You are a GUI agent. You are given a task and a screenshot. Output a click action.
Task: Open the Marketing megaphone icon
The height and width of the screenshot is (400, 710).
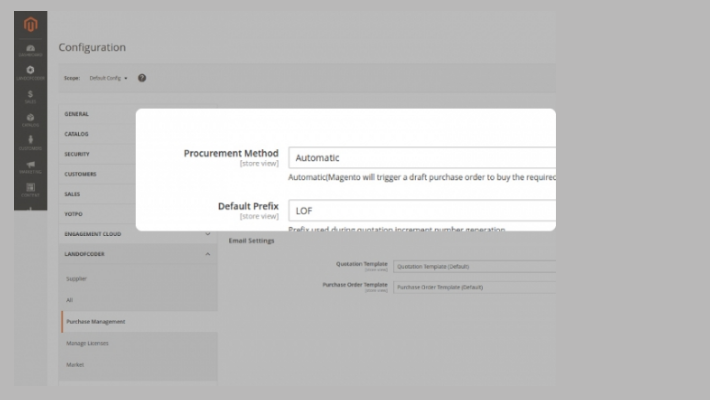[x=30, y=164]
